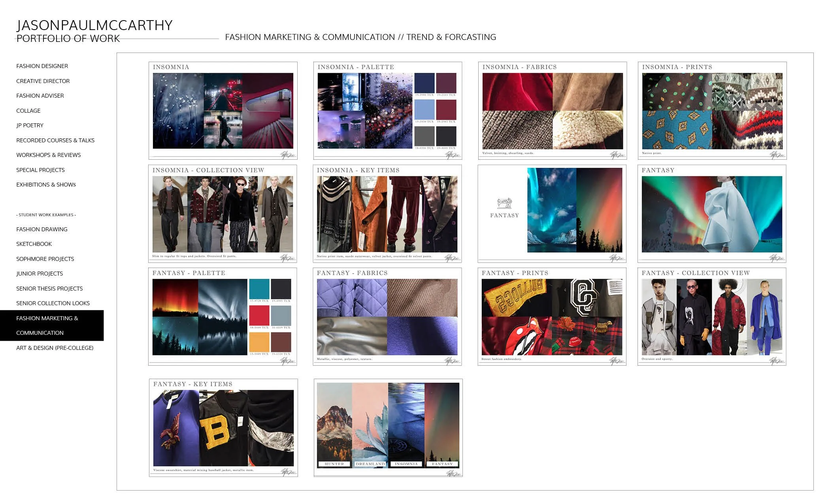
Task: Select highlighted Fashion Marketing & Communication item
Action: pos(52,325)
